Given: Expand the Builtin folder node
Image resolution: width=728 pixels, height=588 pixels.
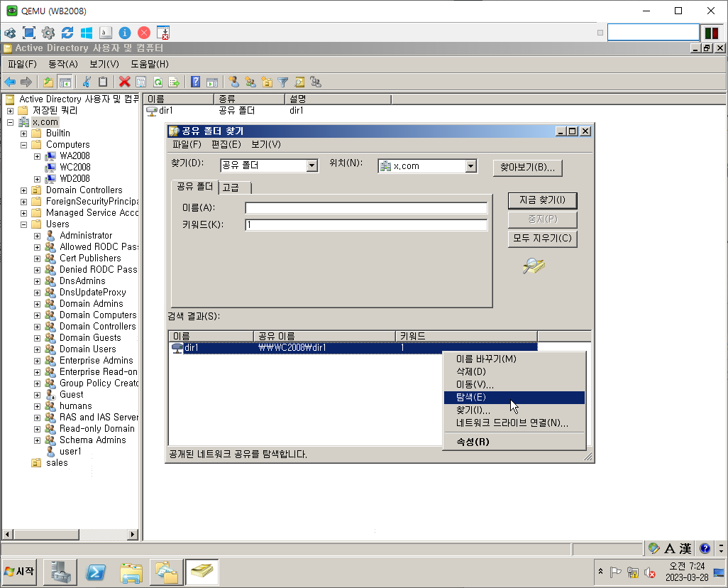Looking at the screenshot, I should 23,134.
